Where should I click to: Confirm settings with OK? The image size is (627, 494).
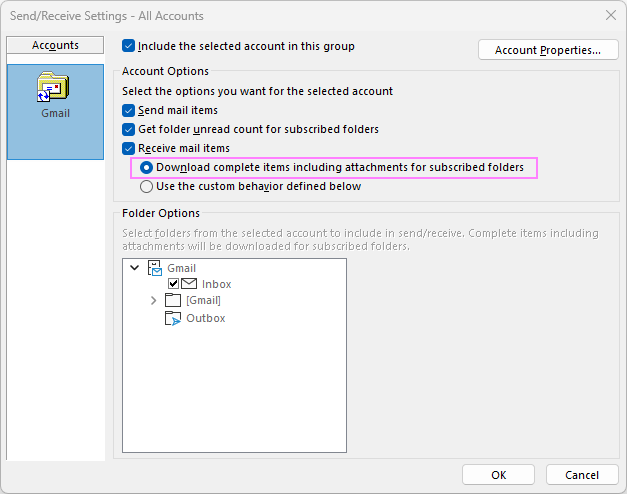coord(498,475)
